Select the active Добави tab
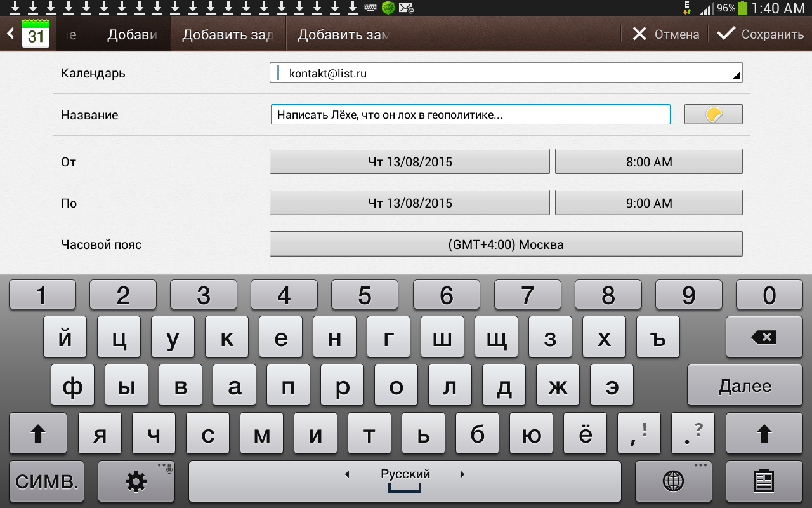Viewport: 812px width, 508px height. [x=132, y=34]
